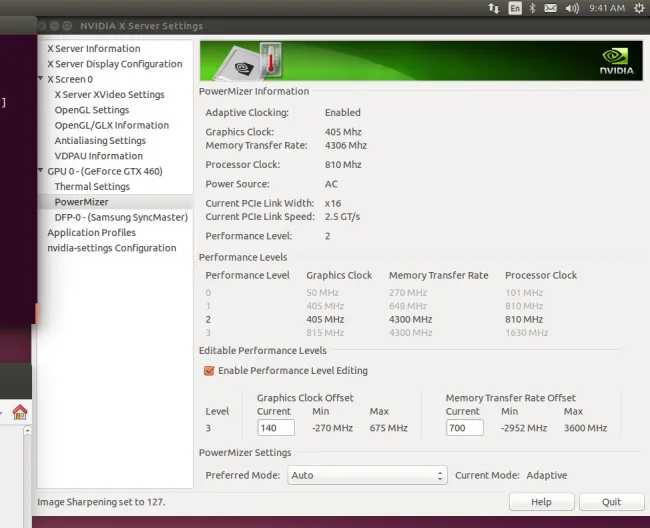Click the Help button
This screenshot has height=528, width=650.
(x=541, y=502)
